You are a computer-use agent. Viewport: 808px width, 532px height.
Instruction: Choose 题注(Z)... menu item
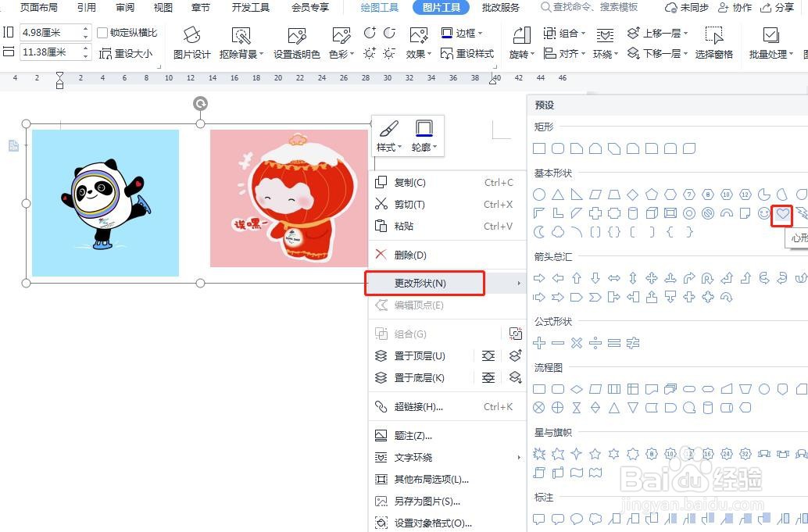coord(447,436)
